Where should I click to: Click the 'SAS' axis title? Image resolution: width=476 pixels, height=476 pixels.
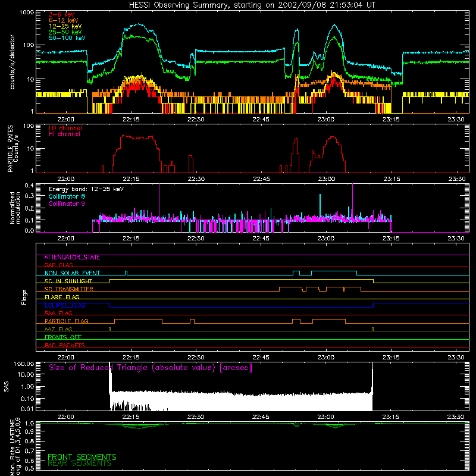tap(7, 387)
